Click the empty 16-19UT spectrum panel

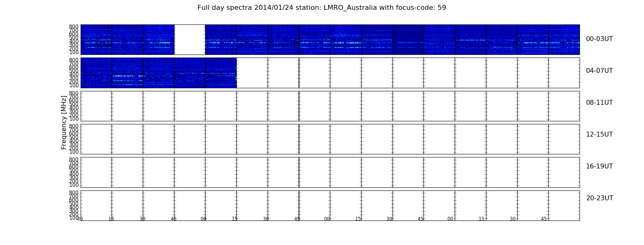(330, 172)
